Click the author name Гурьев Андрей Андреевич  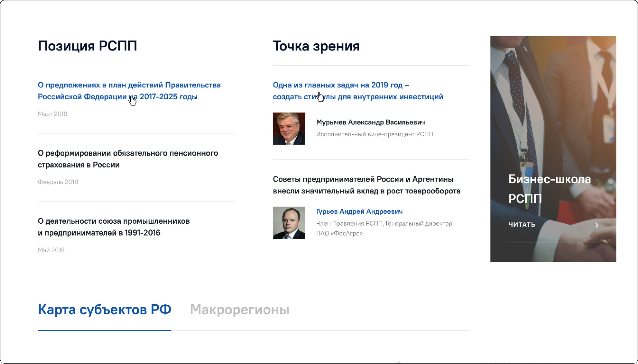(x=359, y=211)
